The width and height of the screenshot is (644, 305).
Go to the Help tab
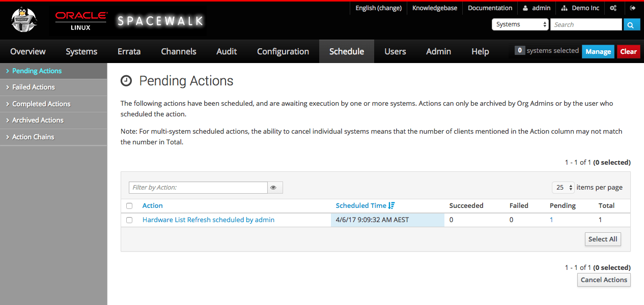tap(480, 51)
